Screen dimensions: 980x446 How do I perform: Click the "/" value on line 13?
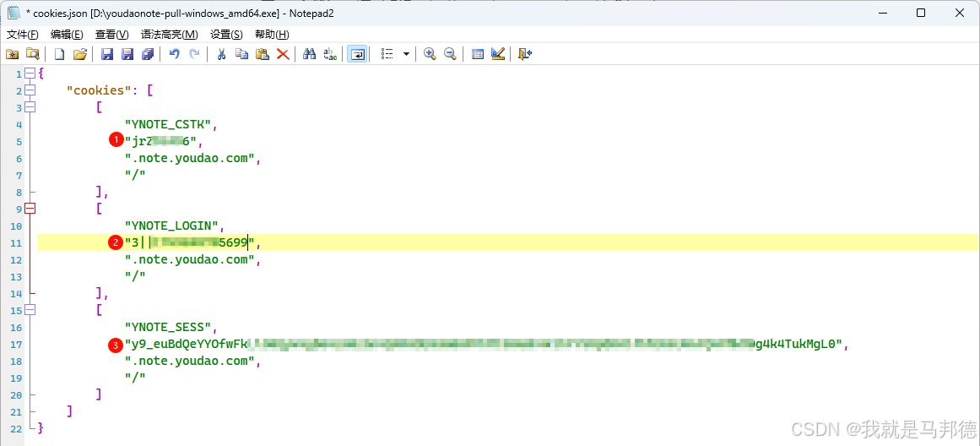(x=135, y=276)
